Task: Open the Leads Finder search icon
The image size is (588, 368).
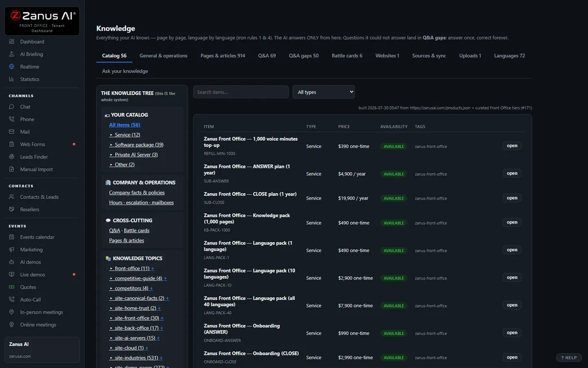Action: [x=12, y=157]
